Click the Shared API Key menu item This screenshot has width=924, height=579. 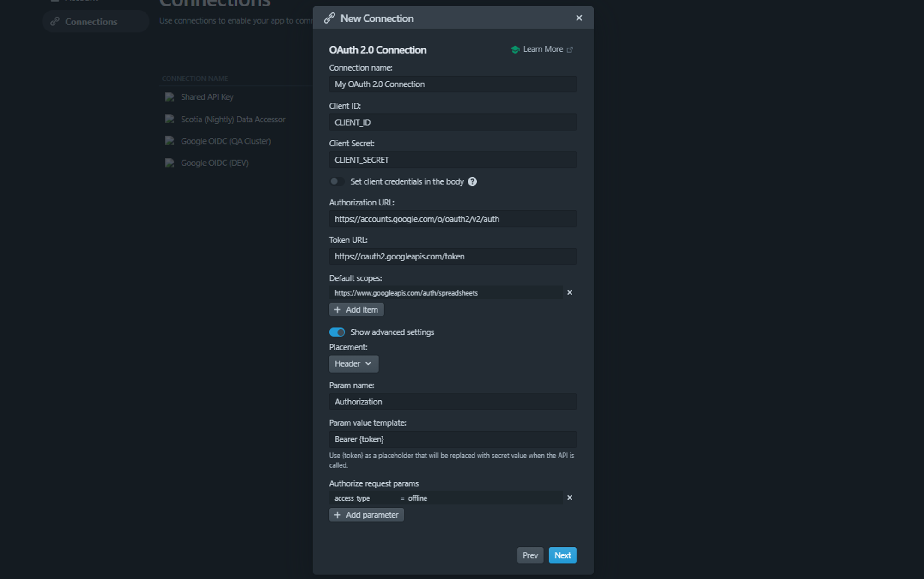point(207,96)
